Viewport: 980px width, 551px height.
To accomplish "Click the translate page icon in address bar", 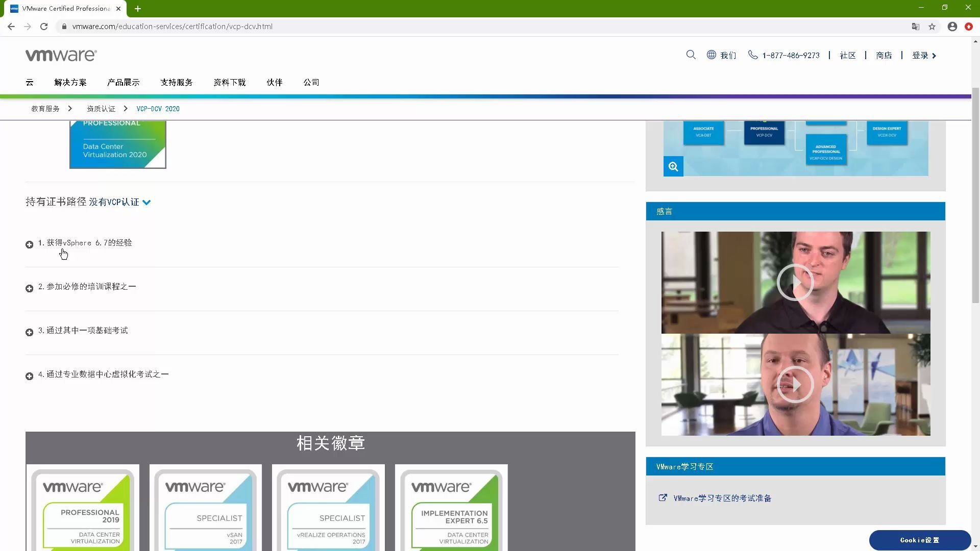I will pos(916,27).
